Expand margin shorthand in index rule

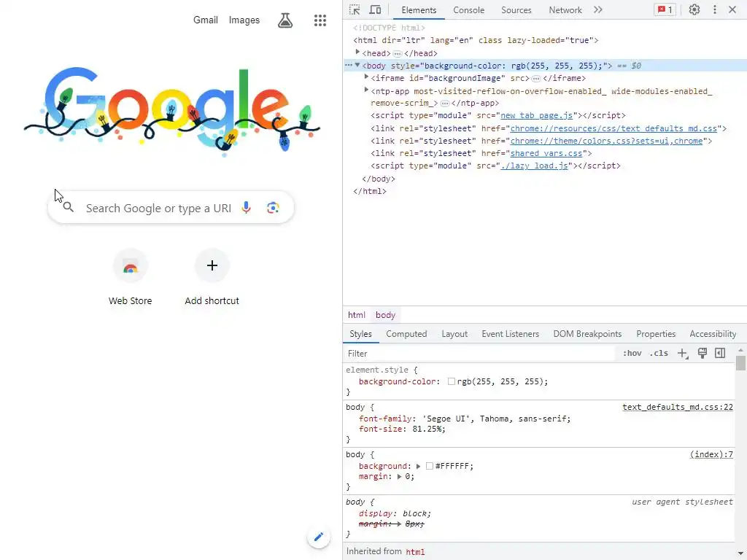point(399,477)
